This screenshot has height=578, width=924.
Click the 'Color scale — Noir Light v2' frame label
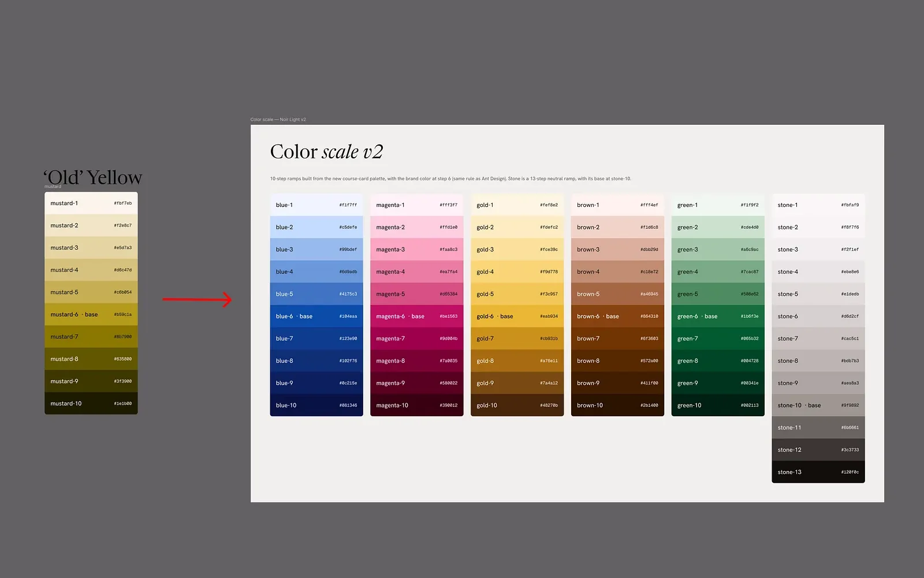point(278,120)
